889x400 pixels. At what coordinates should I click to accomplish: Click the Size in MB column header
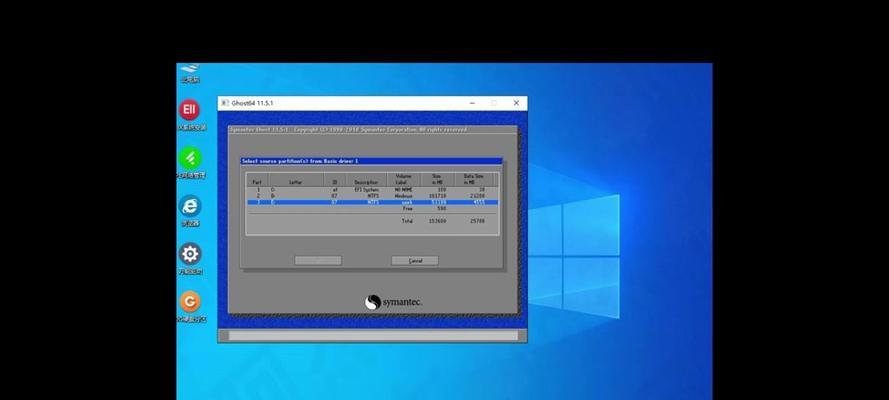tap(437, 180)
